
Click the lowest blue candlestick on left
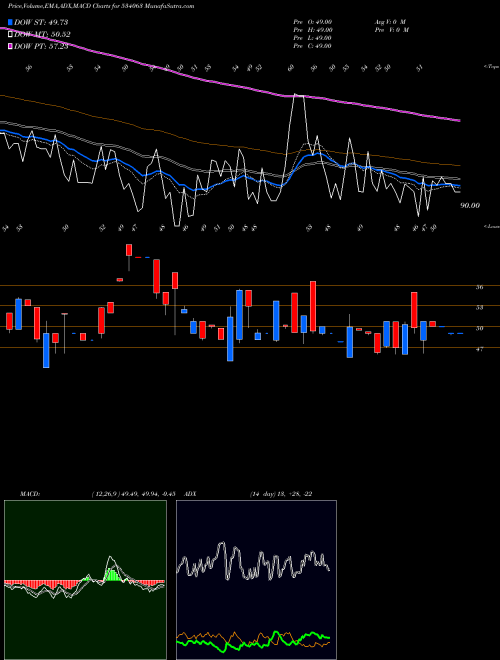(x=46, y=350)
